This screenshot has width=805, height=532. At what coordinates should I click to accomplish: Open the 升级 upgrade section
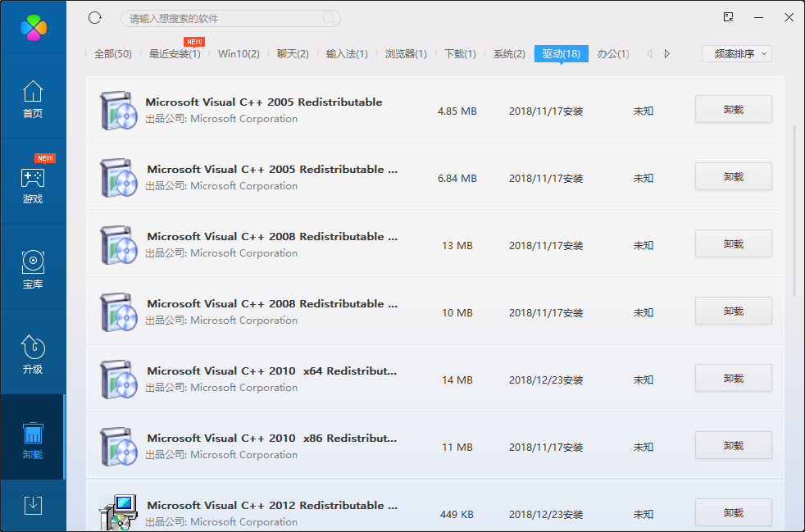33,356
